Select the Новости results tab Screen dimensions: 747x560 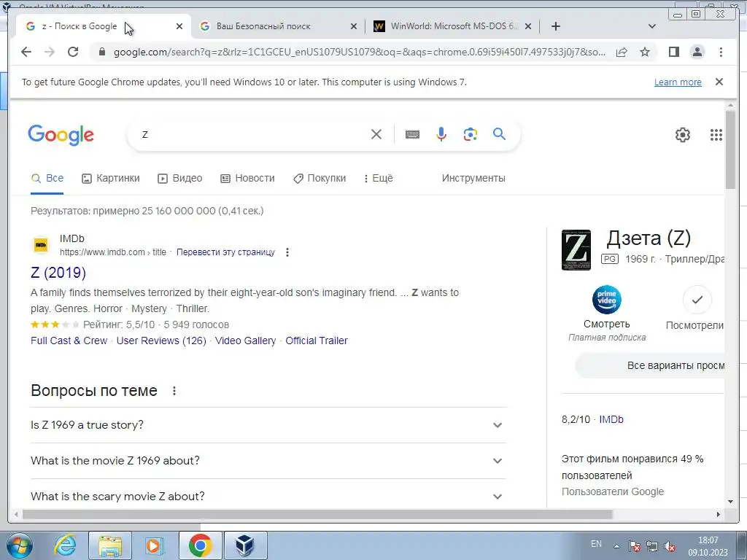[x=248, y=178]
